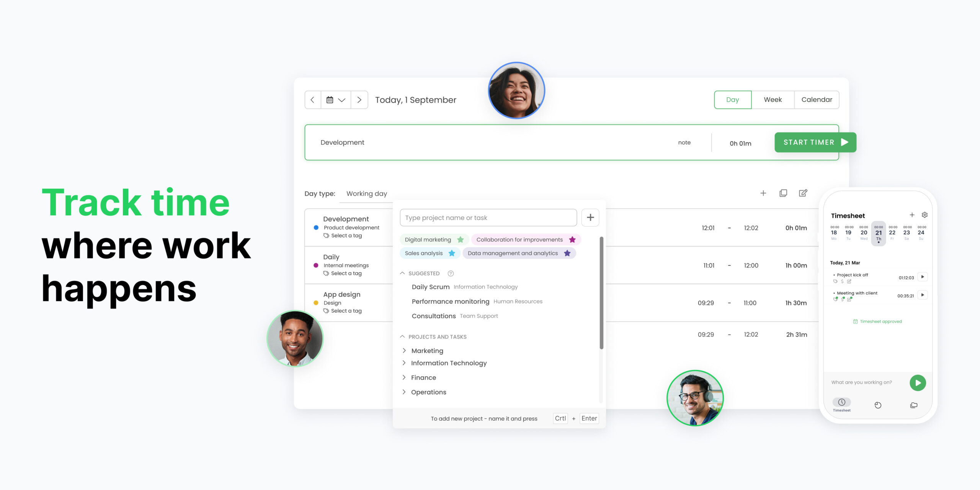Click the copy entries icon
Image resolution: width=980 pixels, height=490 pixels.
tap(783, 193)
